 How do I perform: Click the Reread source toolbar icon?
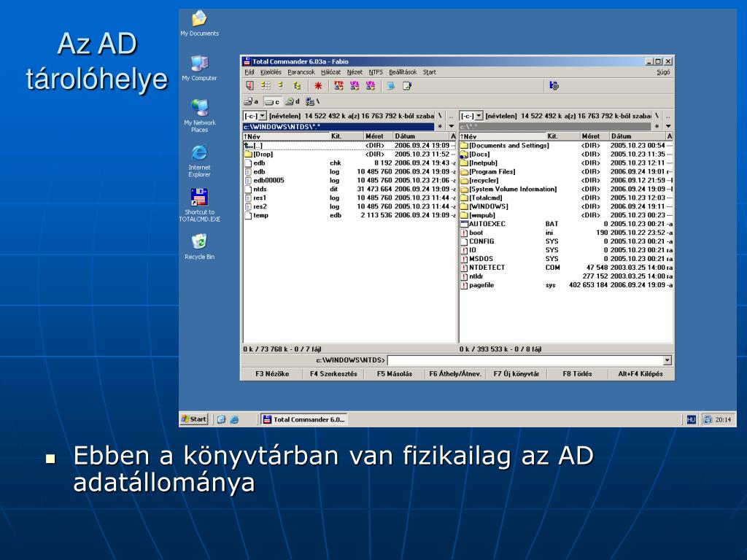click(249, 86)
